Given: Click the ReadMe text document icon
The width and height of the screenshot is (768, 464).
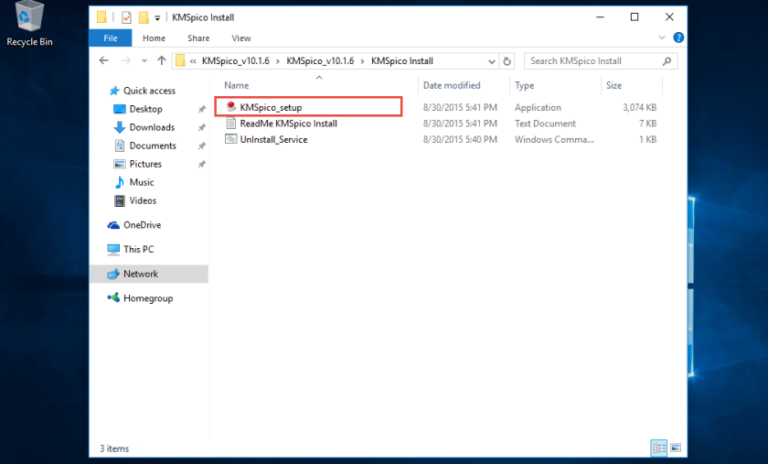Looking at the screenshot, I should click(231, 123).
